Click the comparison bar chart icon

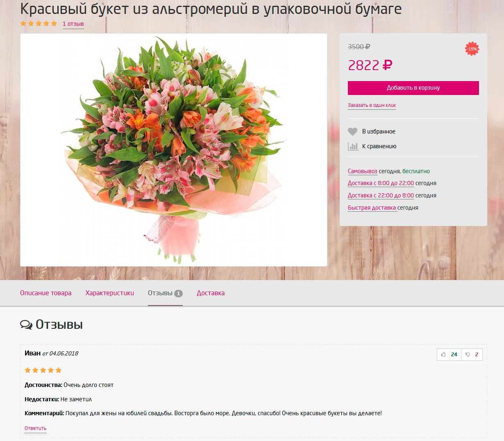click(x=353, y=146)
